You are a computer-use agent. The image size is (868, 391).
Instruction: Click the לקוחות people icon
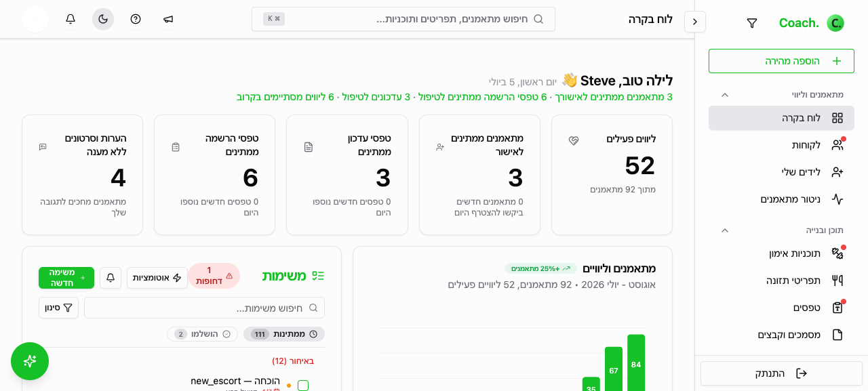tap(837, 145)
